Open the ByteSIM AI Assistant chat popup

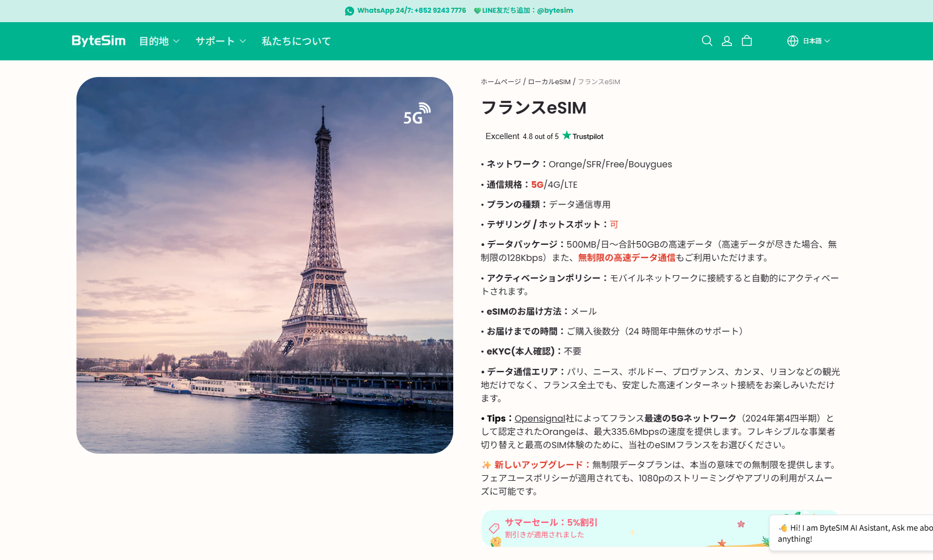pos(853,533)
